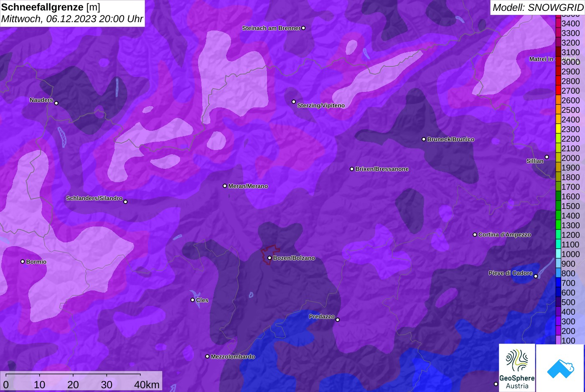Click the legend value '2900'
Image resolution: width=585 pixels, height=392 pixels.
[x=570, y=71]
